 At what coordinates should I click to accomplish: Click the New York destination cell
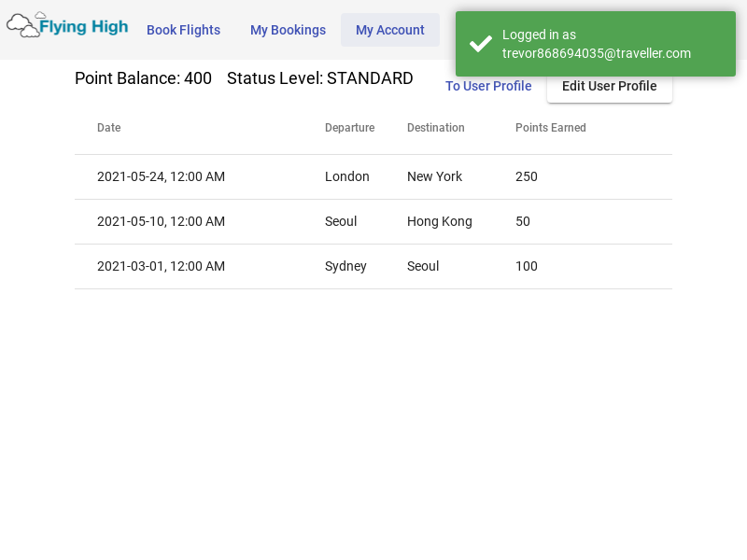pos(434,176)
